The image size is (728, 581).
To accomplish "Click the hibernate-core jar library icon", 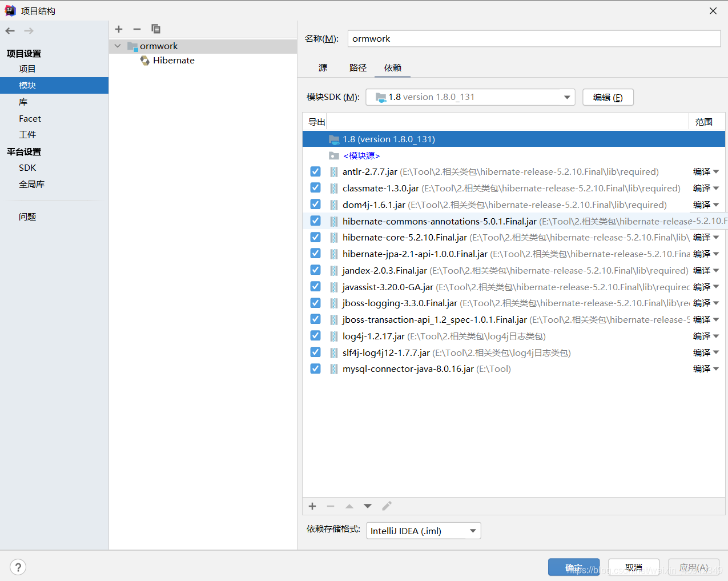I will coord(334,238).
